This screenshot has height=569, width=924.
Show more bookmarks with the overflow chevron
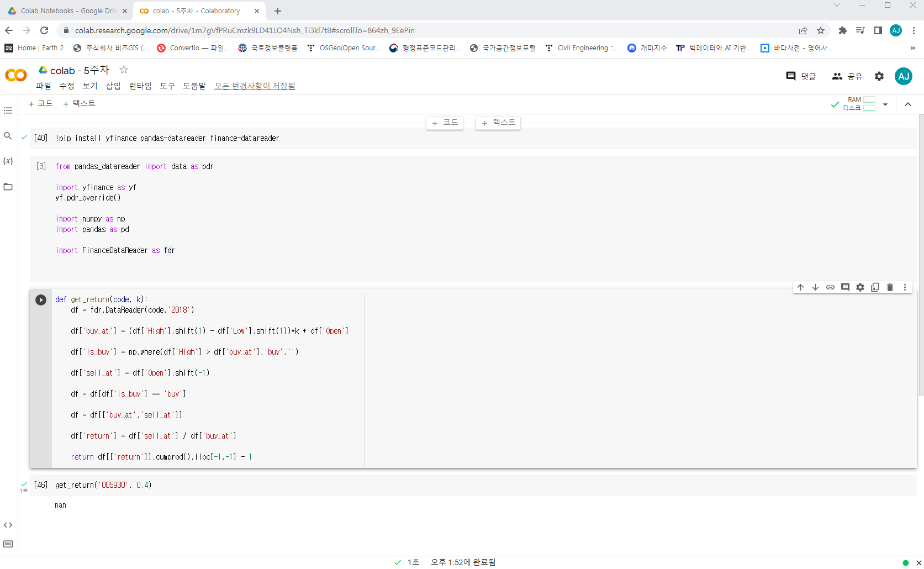click(x=913, y=48)
